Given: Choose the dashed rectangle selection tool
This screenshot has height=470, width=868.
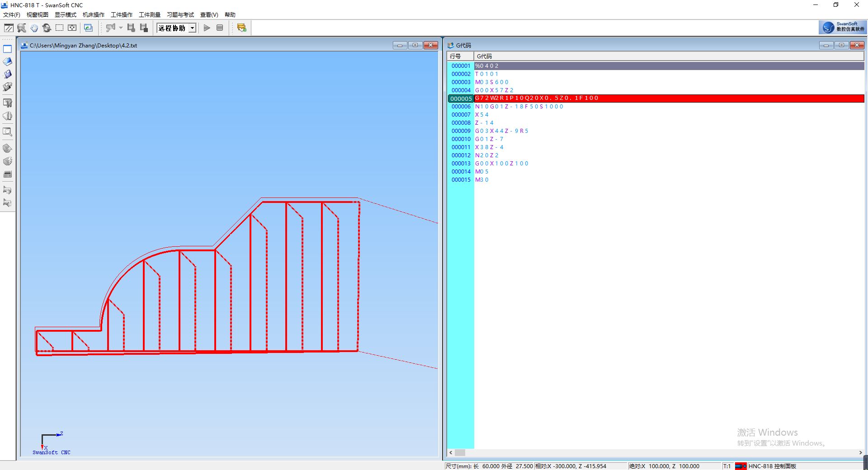Looking at the screenshot, I should [59, 28].
